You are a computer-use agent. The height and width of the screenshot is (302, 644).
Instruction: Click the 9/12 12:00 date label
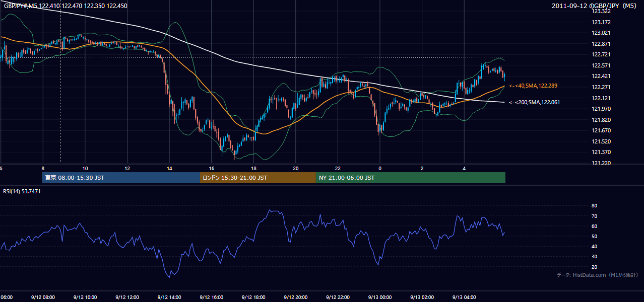tap(127, 297)
